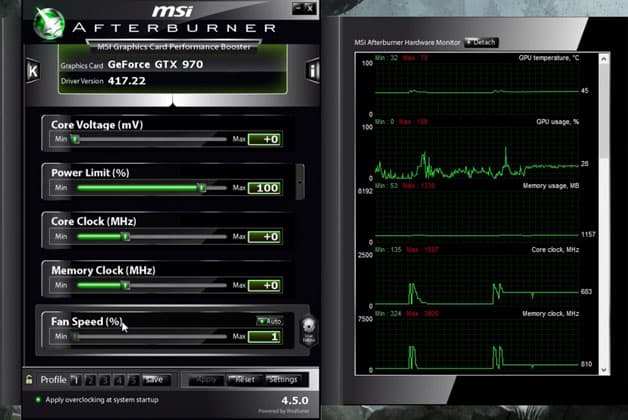Viewport: 628px width, 420px height.
Task: Select Profile slot 5
Action: click(133, 380)
